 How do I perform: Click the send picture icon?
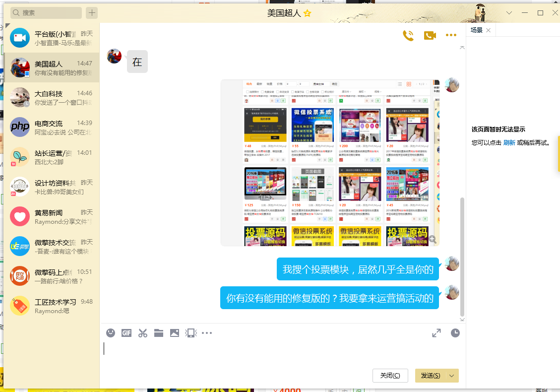tap(175, 333)
